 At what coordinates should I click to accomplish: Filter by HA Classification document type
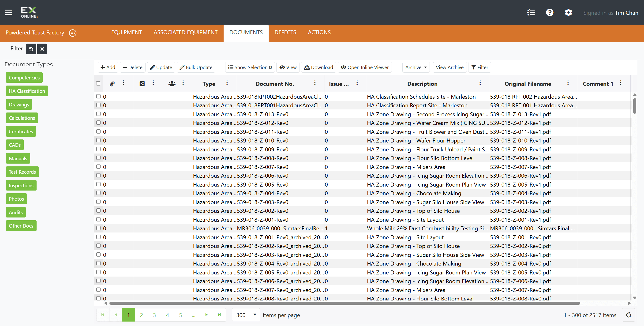[27, 91]
